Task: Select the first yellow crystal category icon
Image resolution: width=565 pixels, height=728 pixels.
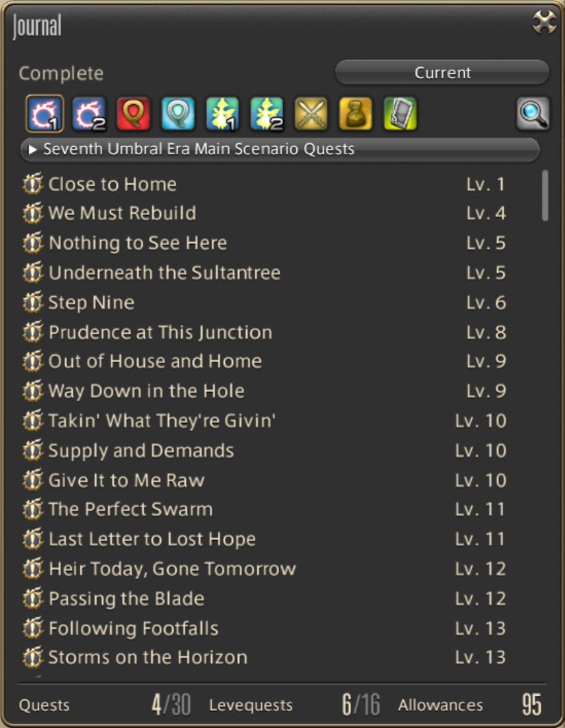Action: (x=222, y=114)
